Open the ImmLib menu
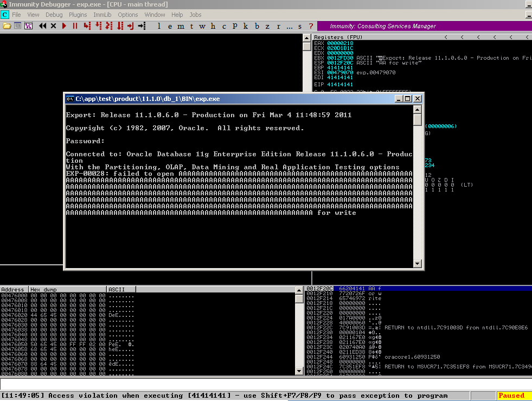 pos(102,15)
